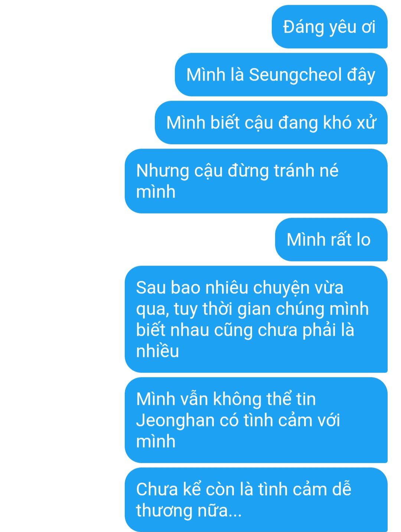Select the "Chưa kể còn là tình cảm" message
Viewport: 401px width, 532px height.
256,500
